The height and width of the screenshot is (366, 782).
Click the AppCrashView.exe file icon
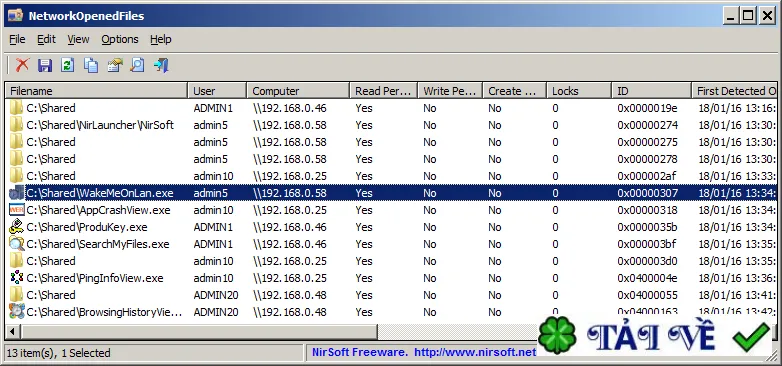tap(16, 210)
